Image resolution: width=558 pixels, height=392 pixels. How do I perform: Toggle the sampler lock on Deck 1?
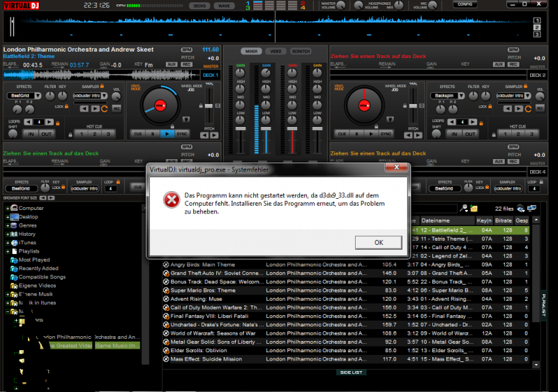pyautogui.click(x=102, y=86)
